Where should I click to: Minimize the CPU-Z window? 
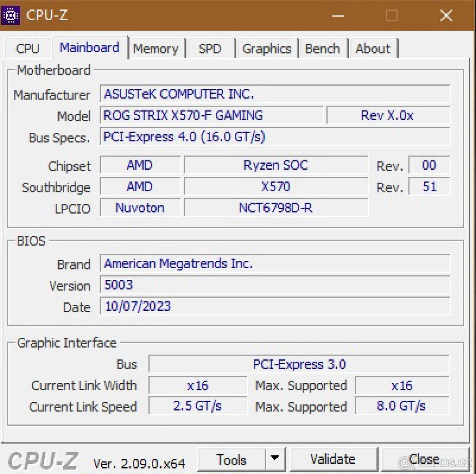[338, 16]
